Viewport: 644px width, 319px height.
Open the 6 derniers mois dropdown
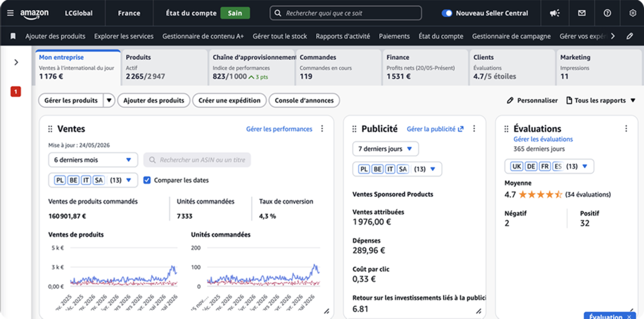[93, 160]
